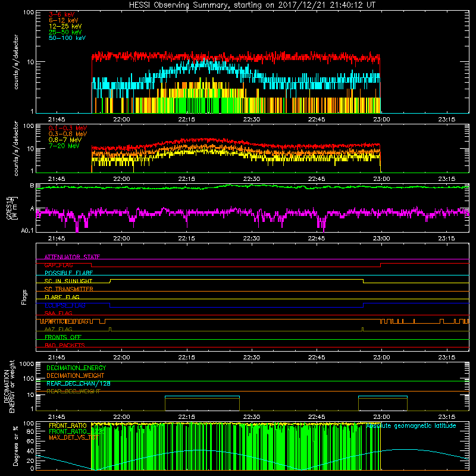Image resolution: width=476 pixels, height=476 pixels.
Task: Select the BAD_PACKETS flag label
Action: click(65, 345)
